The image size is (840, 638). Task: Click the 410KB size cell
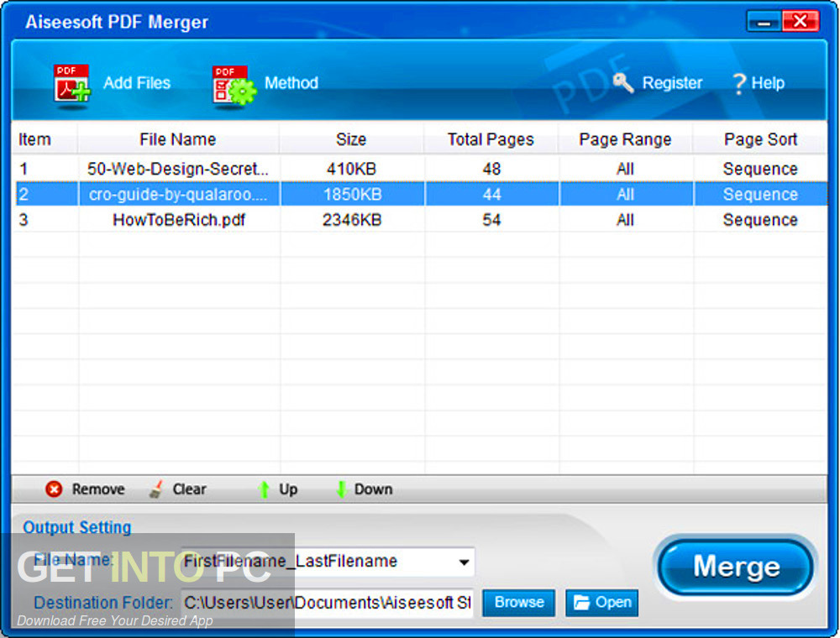coord(351,169)
